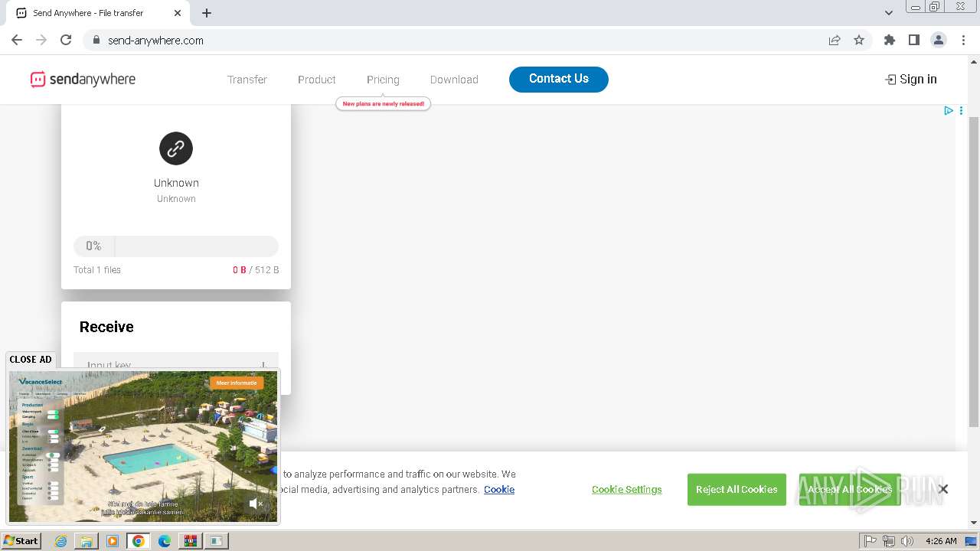This screenshot has width=980, height=551.
Task: Click the address bar showing send-anywhere.com
Action: point(452,40)
